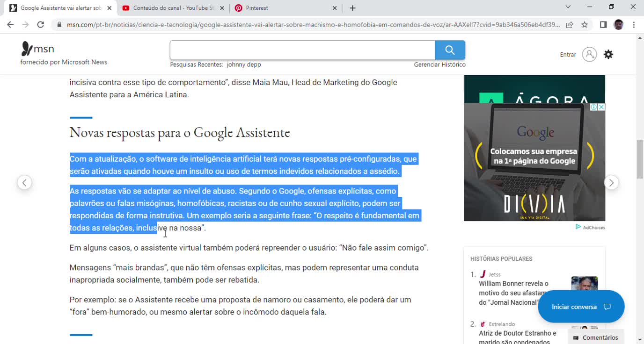Image resolution: width=644 pixels, height=344 pixels.
Task: Click the ad info icon
Action: click(593, 107)
